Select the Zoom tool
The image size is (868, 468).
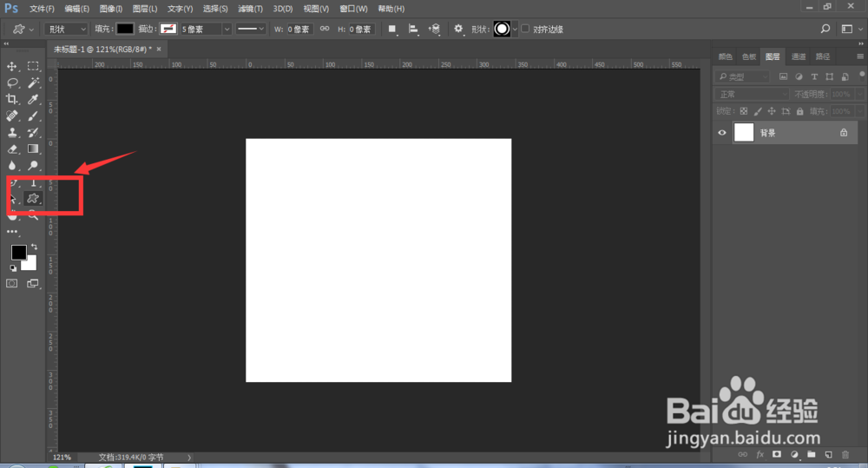(x=33, y=216)
